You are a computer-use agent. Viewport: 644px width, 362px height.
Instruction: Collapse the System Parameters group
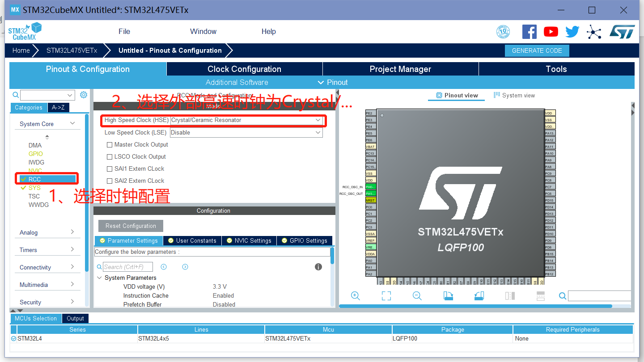[x=99, y=278]
